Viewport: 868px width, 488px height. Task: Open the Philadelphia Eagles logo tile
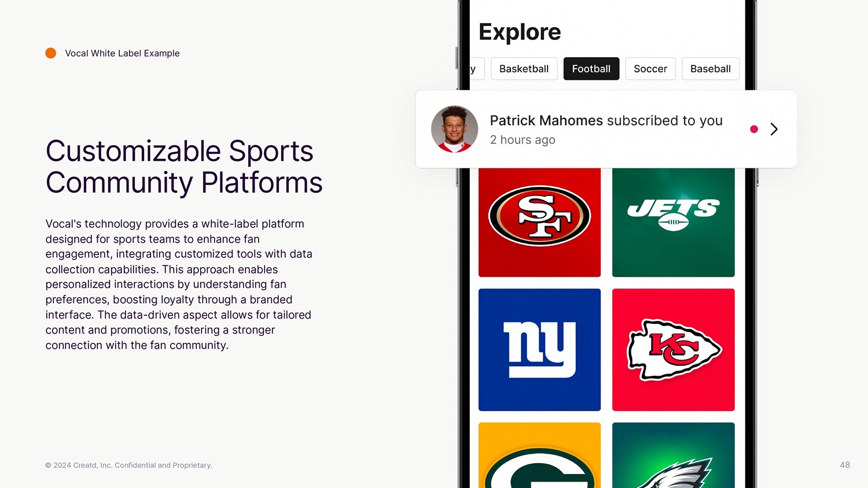tap(673, 457)
